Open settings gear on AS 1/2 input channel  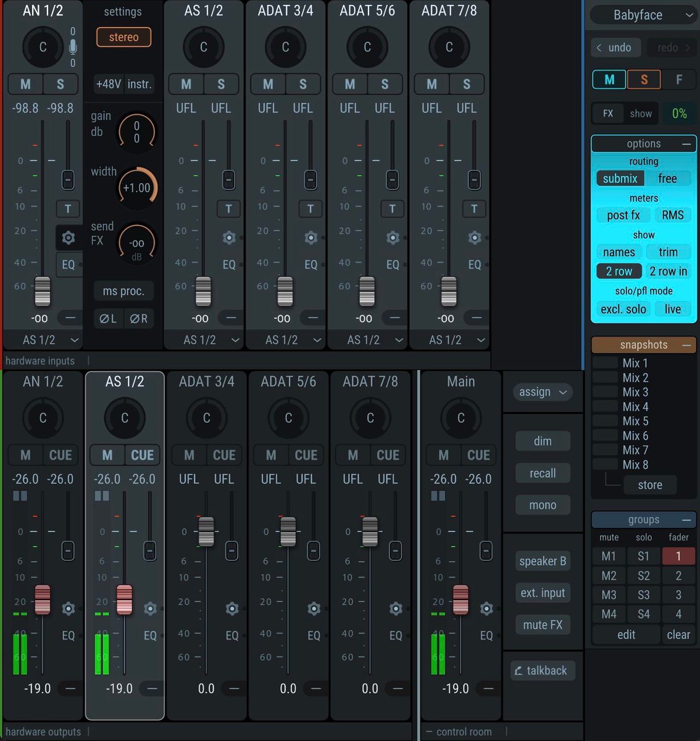229,238
